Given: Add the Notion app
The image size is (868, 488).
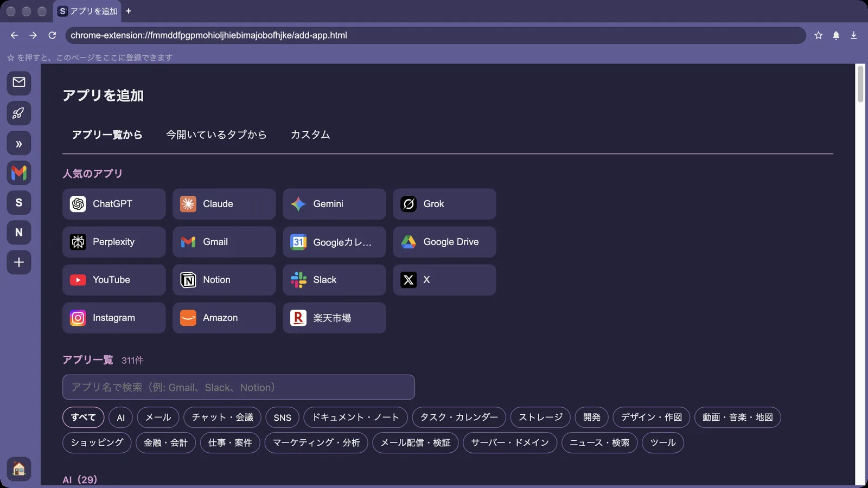Looking at the screenshot, I should [x=224, y=280].
